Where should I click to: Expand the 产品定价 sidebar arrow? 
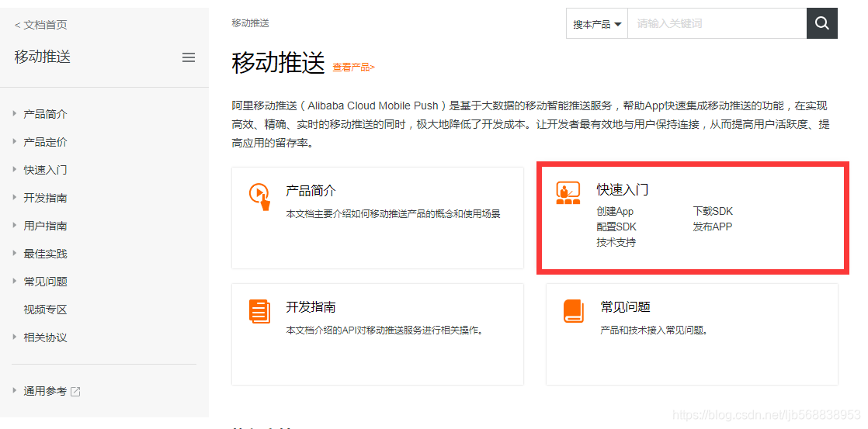tap(15, 141)
